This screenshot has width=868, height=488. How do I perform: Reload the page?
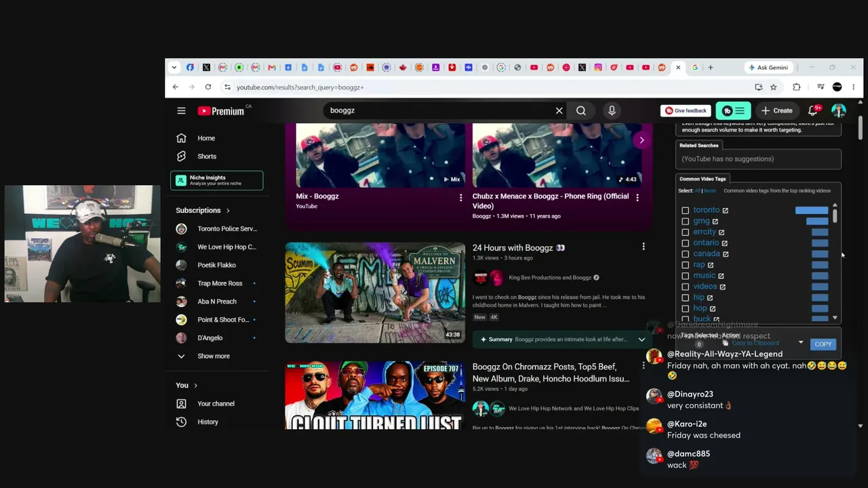(208, 87)
